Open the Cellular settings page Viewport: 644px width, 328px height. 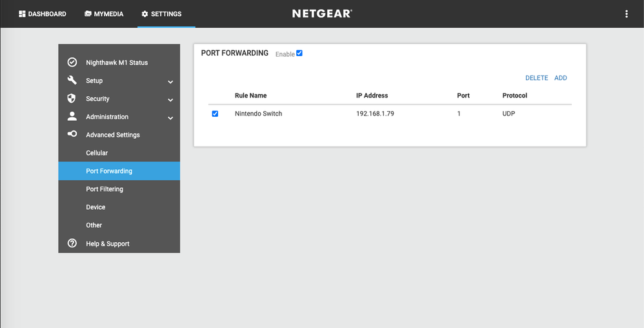click(97, 153)
